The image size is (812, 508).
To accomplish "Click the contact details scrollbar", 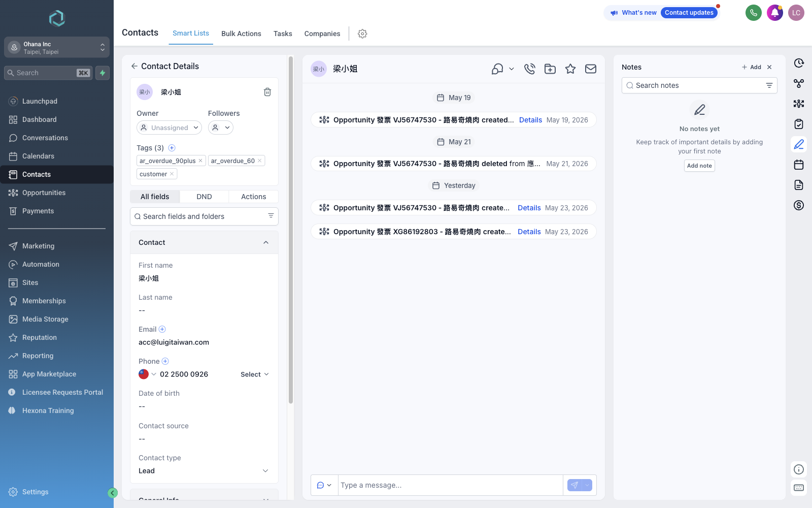I will pyautogui.click(x=291, y=230).
